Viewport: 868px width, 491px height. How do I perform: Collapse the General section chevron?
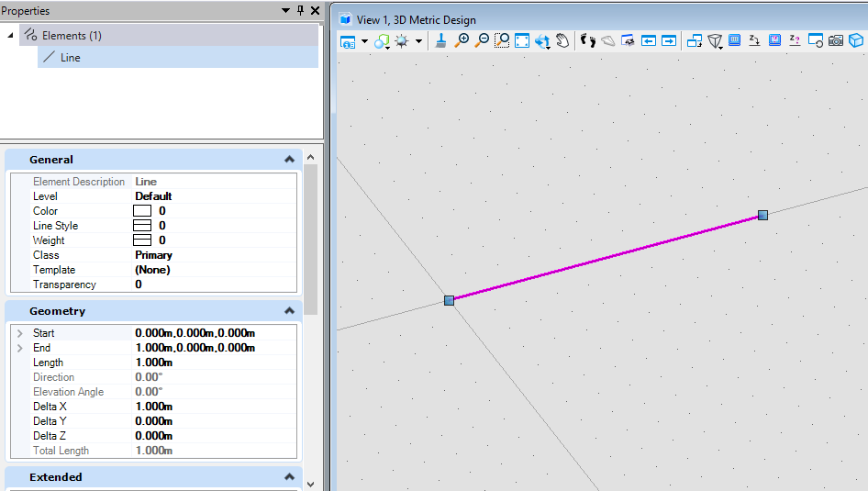289,160
